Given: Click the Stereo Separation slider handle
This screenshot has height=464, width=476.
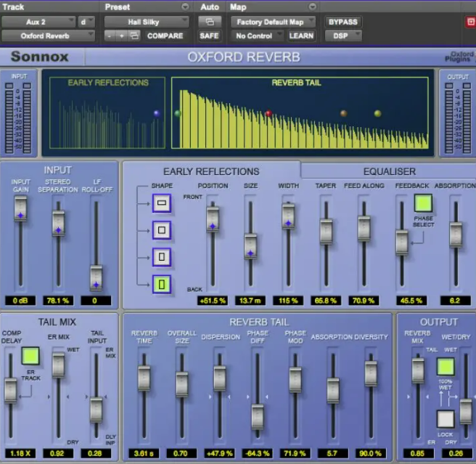Looking at the screenshot, I should pyautogui.click(x=58, y=224).
